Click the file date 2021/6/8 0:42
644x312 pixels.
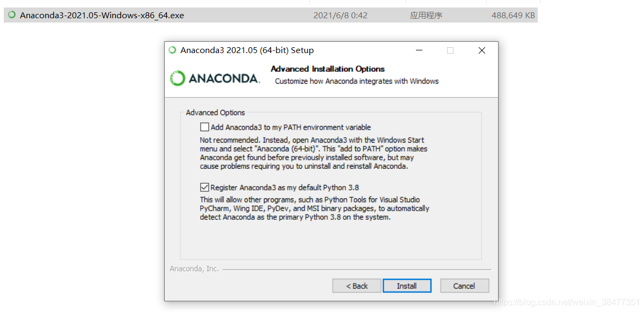pos(340,16)
